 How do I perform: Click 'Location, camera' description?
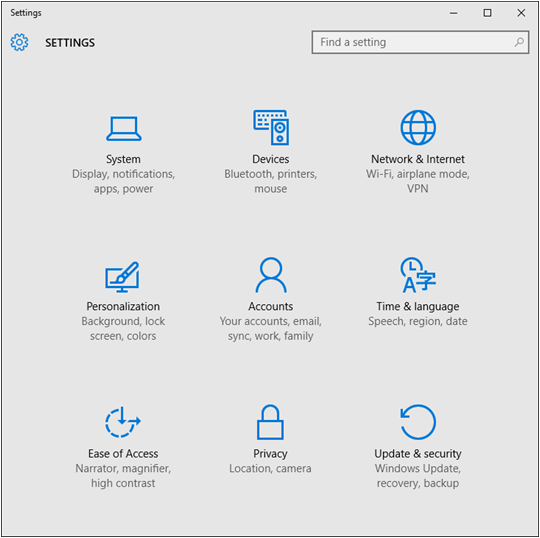(270, 468)
